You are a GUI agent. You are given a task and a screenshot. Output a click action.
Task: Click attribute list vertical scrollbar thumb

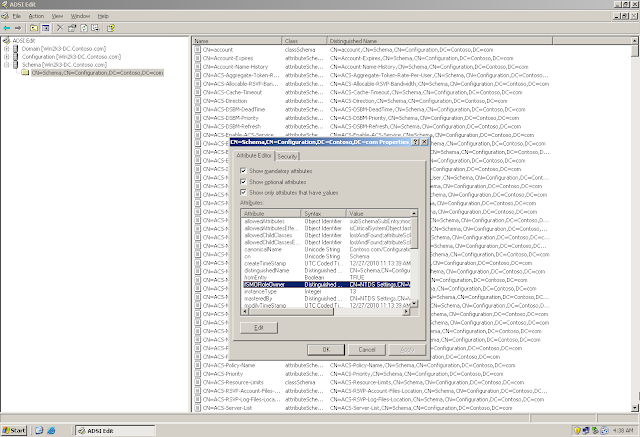tap(414, 233)
